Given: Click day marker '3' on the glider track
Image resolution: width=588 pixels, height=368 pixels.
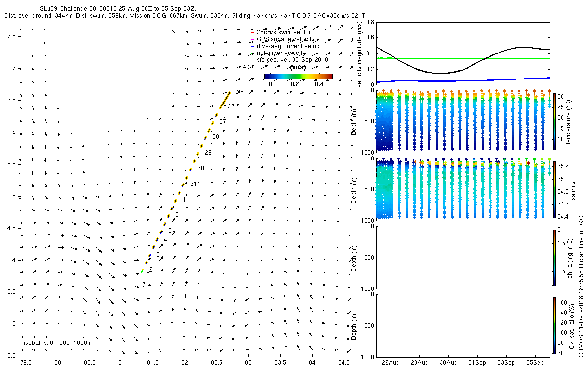Looking at the screenshot, I should pyautogui.click(x=170, y=231).
